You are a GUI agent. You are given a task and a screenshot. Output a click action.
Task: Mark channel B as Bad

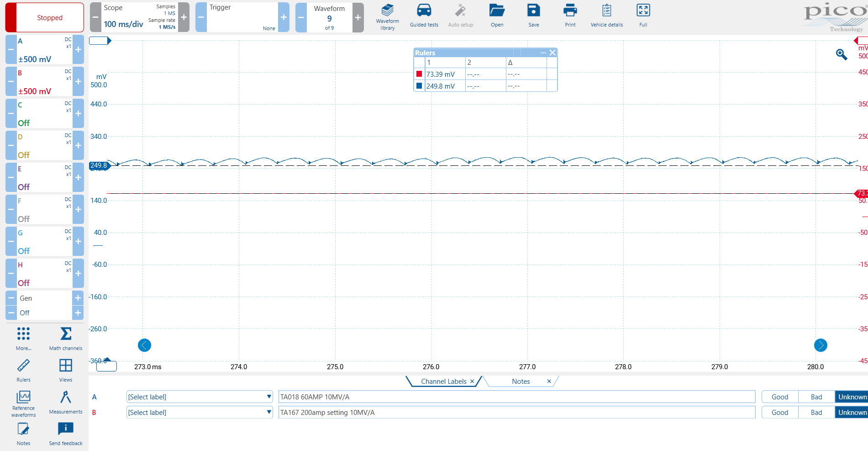(816, 412)
